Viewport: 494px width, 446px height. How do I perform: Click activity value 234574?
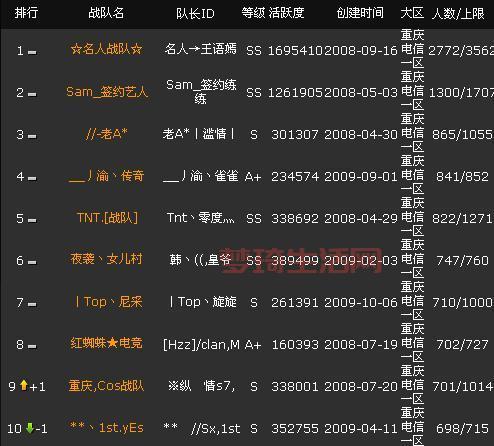(x=295, y=177)
